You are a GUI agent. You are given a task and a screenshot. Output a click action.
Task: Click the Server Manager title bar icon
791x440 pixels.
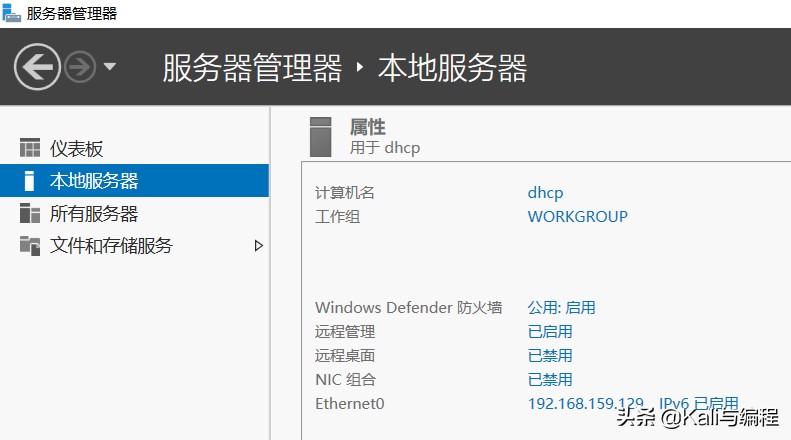(x=11, y=13)
